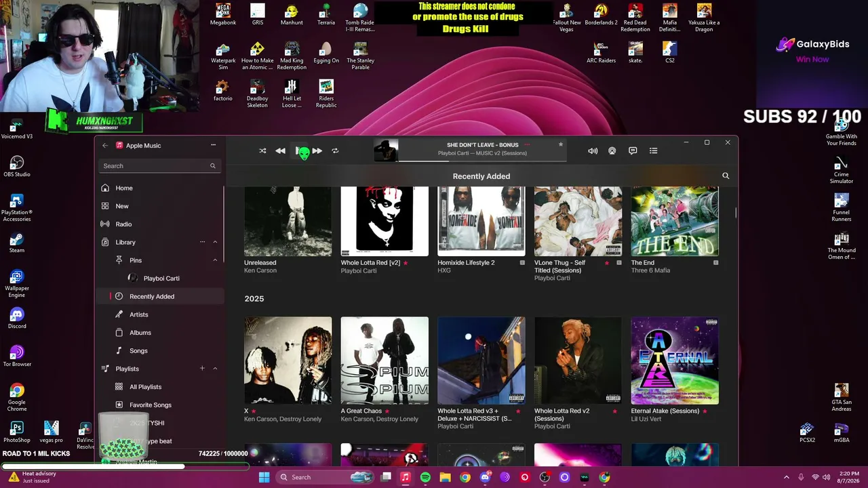Screen dimensions: 868x488
Task: Skip forward to the next track
Action: [x=317, y=151]
